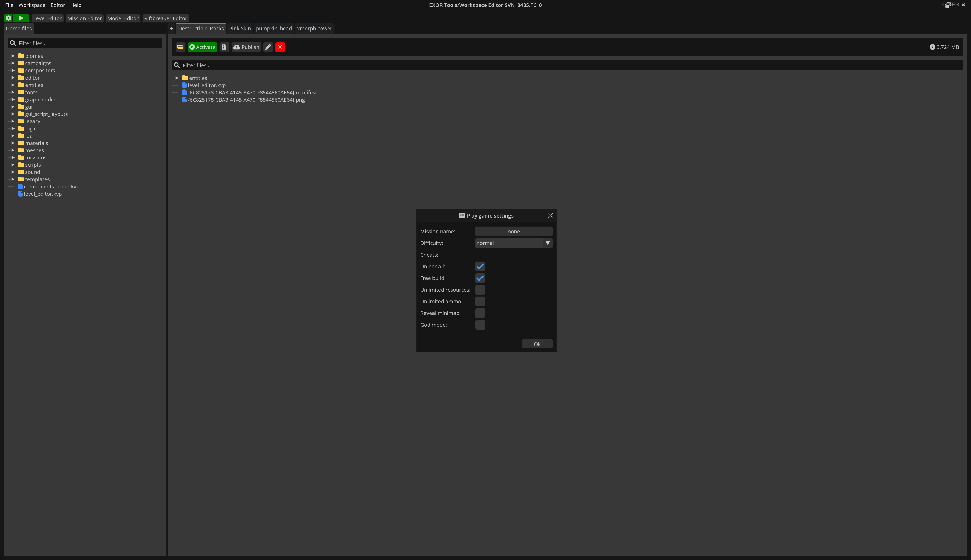Expand the biomes folder in Game files
Image resolution: width=971 pixels, height=560 pixels.
pyautogui.click(x=13, y=56)
